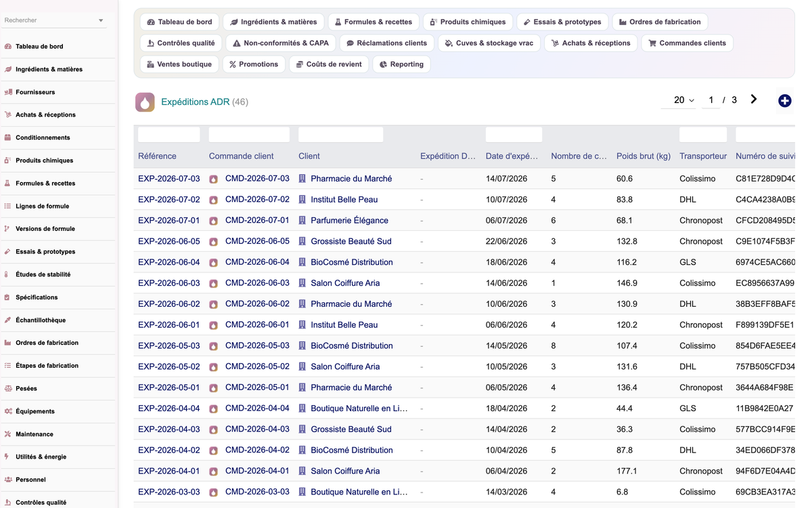The image size is (812, 508).
Task: Open the Tableau de bord top tab
Action: click(179, 22)
